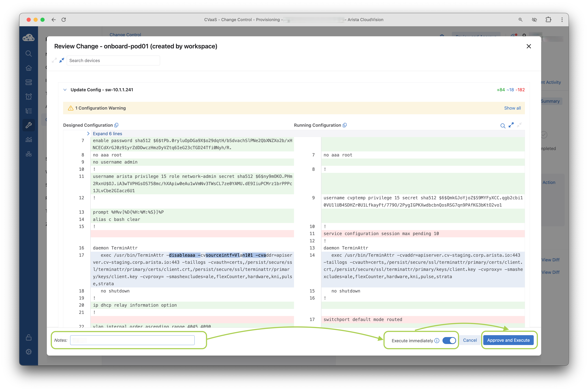
Task: Click into the Notes input field
Action: click(x=132, y=340)
